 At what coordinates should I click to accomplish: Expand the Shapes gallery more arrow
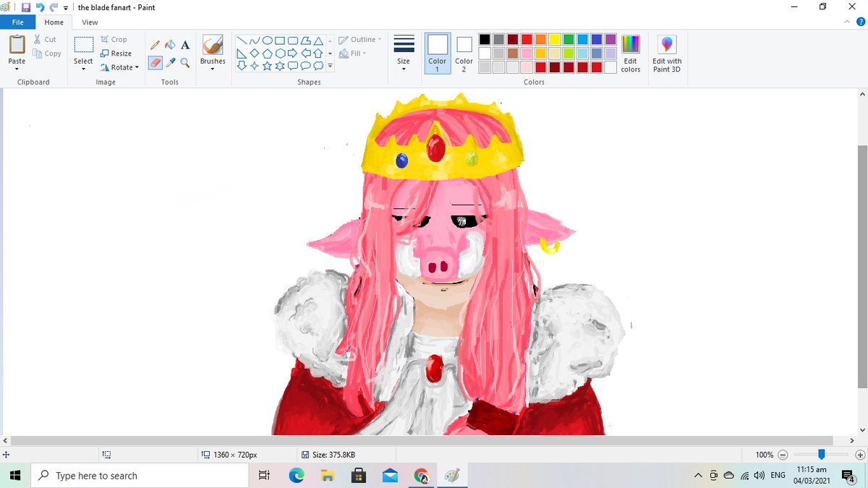coord(330,66)
